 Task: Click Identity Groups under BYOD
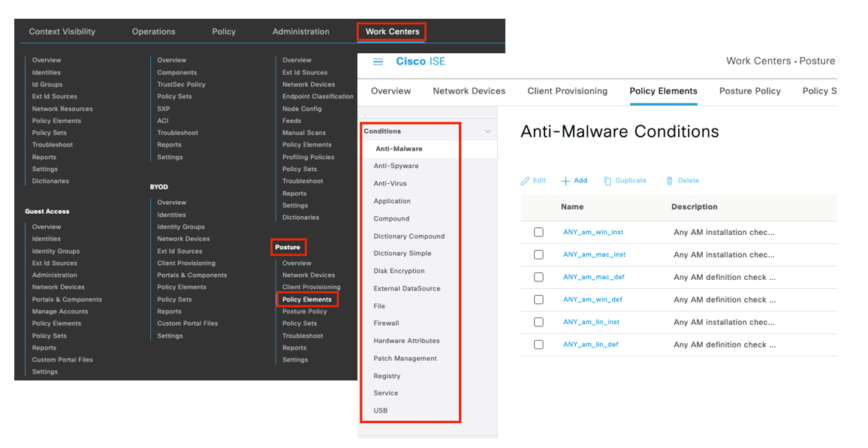tap(180, 227)
